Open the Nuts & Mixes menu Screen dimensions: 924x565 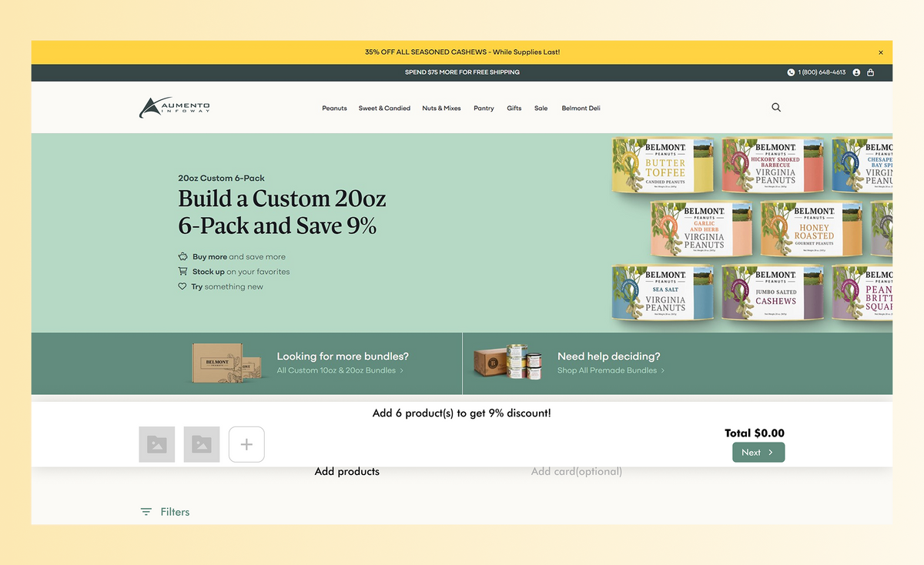pyautogui.click(x=441, y=109)
